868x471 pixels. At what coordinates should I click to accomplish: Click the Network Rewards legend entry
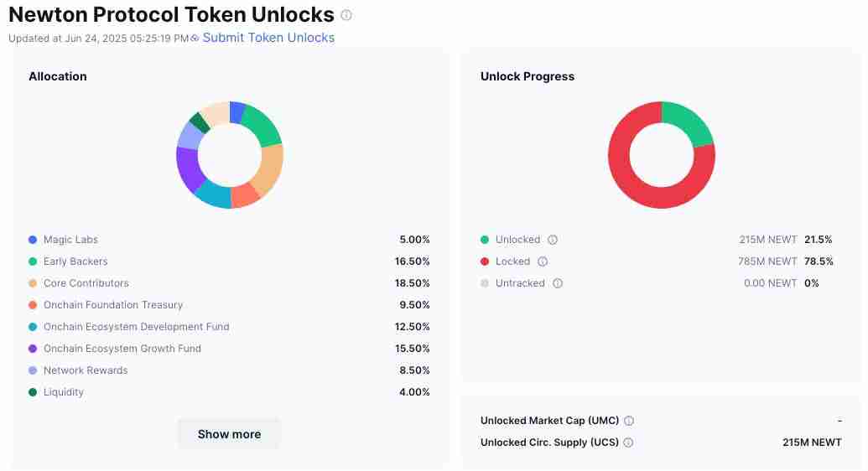(x=86, y=370)
